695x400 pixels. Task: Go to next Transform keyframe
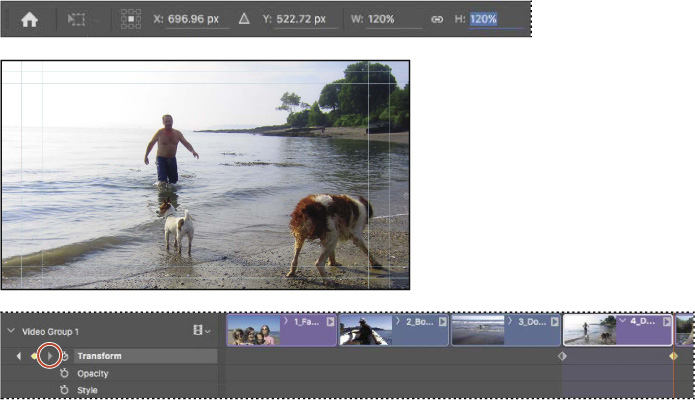[x=49, y=356]
